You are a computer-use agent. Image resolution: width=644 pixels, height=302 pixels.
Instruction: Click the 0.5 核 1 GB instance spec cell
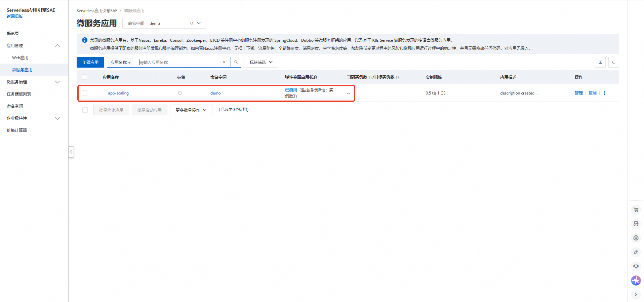pos(435,93)
